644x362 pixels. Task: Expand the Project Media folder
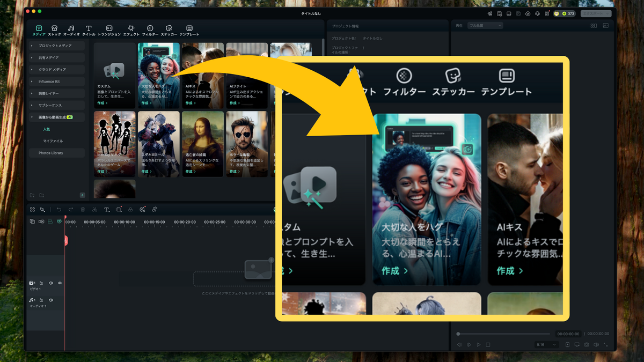(56, 46)
